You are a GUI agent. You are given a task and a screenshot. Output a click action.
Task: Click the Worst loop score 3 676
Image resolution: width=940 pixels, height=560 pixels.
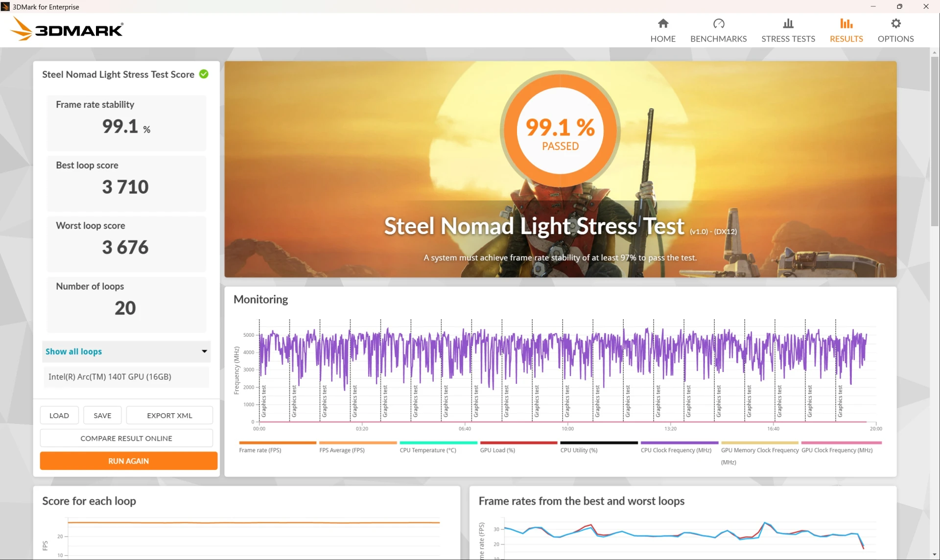125,248
